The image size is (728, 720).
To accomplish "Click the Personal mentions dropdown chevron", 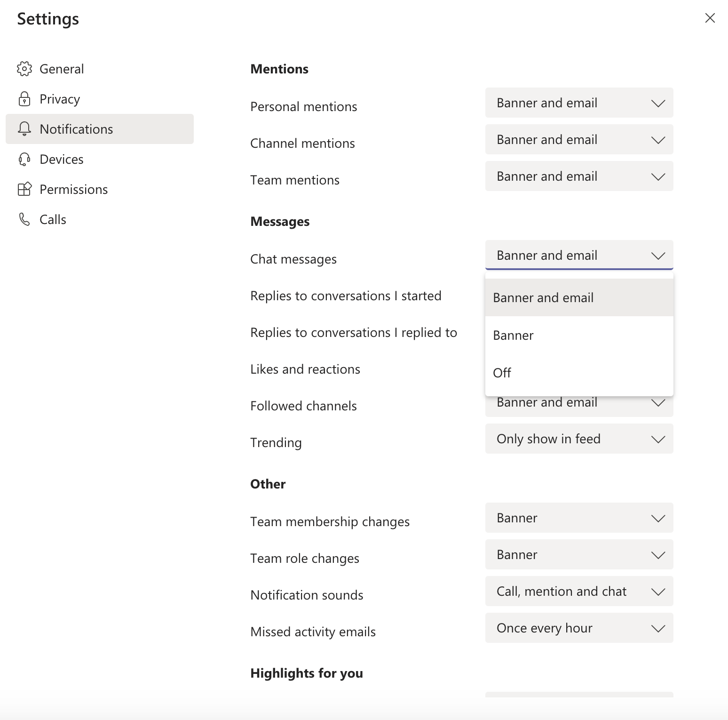I will point(658,103).
